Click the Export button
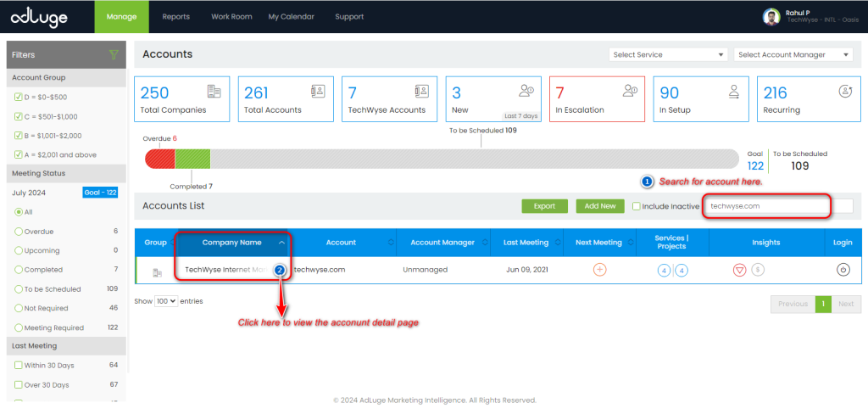Image resolution: width=868 pixels, height=414 pixels. tap(544, 206)
